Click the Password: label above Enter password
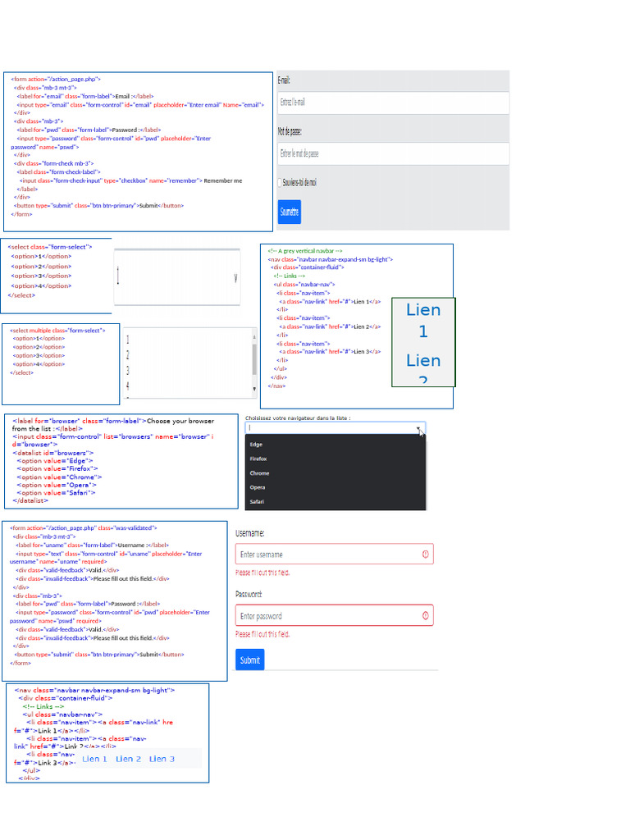Image resolution: width=630 pixels, height=840 pixels. point(249,595)
